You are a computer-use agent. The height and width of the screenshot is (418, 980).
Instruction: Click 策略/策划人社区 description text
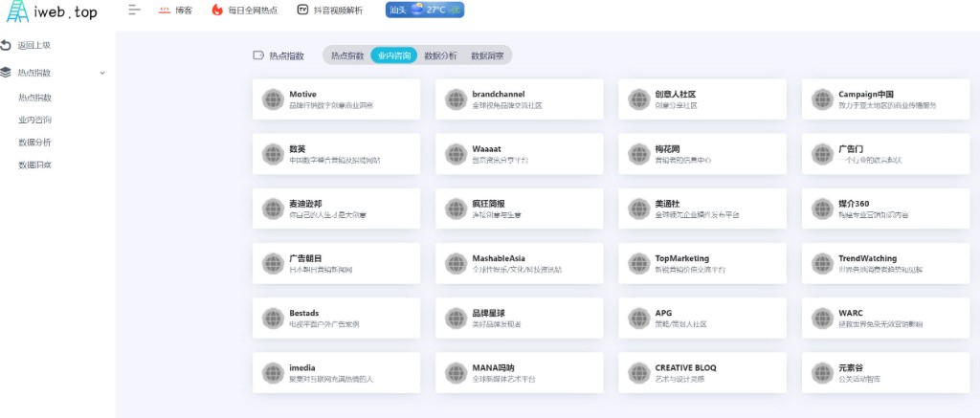(x=680, y=324)
